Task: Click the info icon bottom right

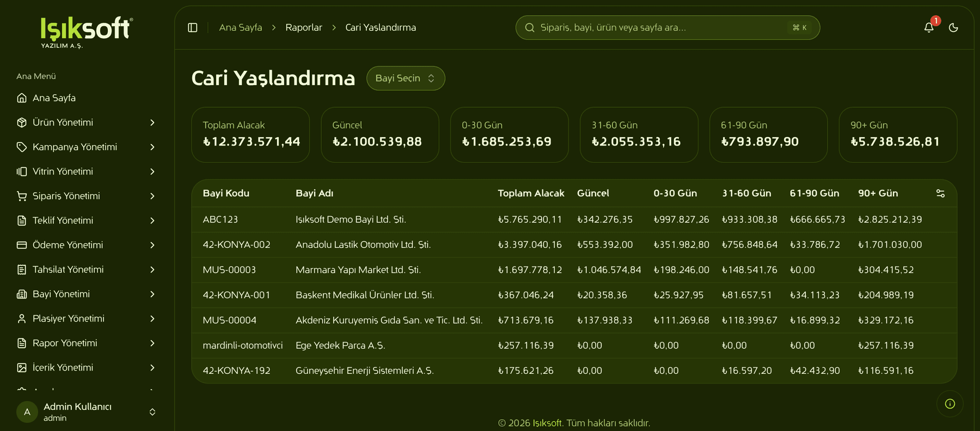Action: click(950, 404)
